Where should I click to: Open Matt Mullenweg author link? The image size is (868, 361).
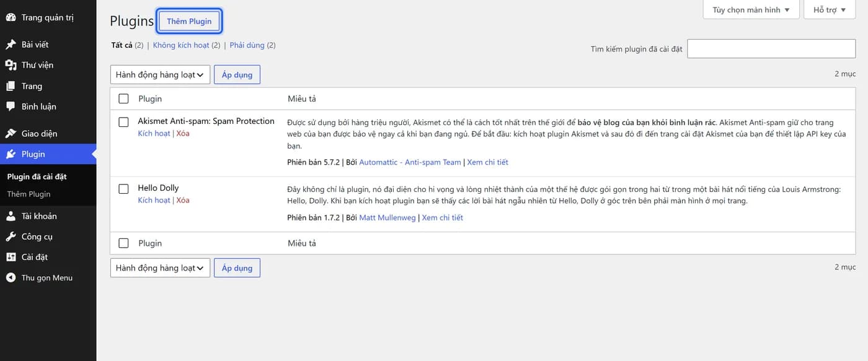387,217
